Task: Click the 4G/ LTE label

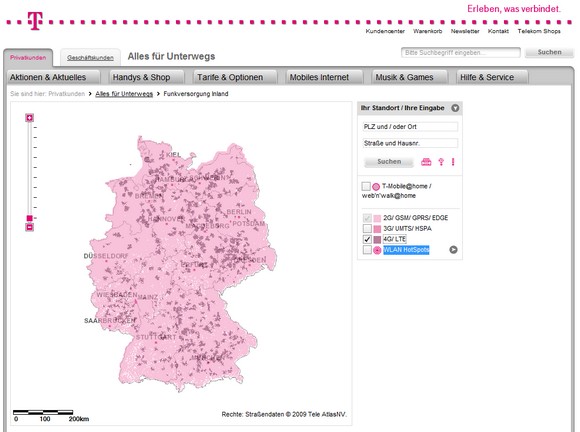Action: click(395, 239)
